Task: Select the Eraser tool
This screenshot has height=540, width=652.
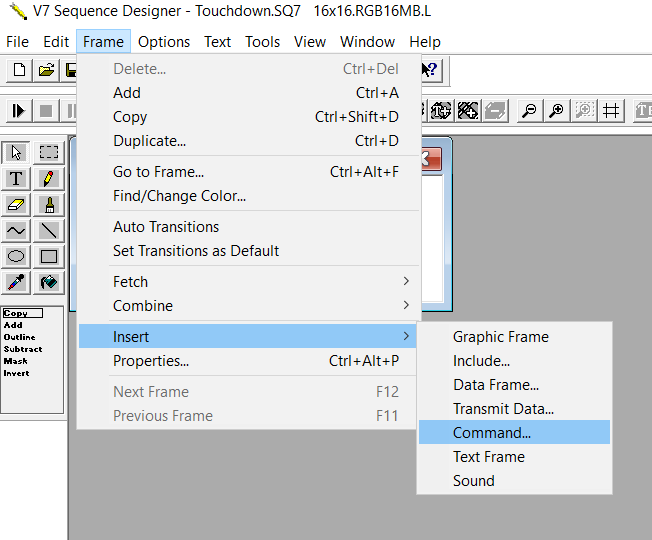Action: (x=16, y=205)
